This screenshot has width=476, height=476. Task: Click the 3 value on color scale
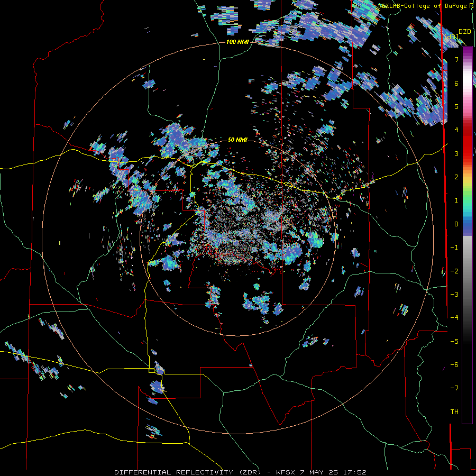(456, 153)
